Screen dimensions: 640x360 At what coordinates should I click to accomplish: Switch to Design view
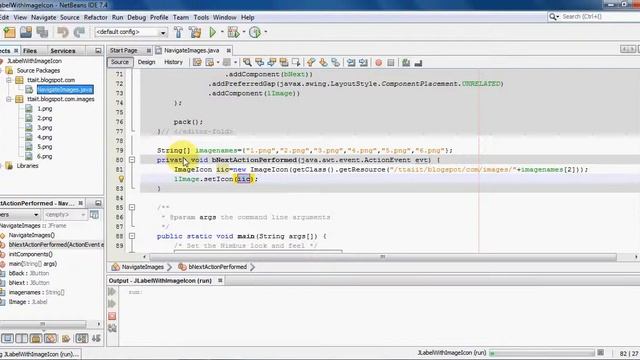(x=146, y=62)
